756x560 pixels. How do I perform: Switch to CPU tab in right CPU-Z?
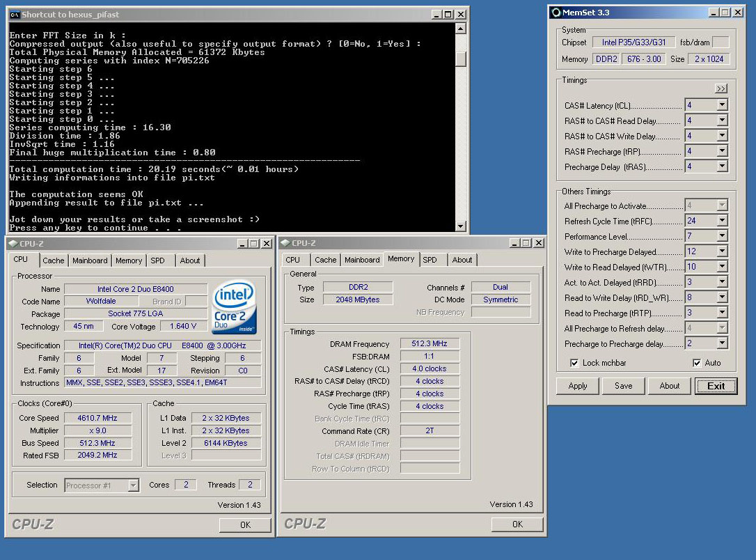tap(292, 260)
